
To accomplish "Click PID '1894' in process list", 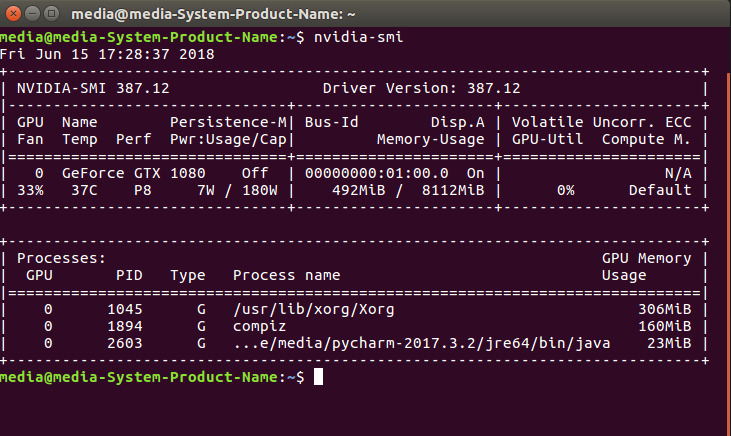I will [124, 326].
